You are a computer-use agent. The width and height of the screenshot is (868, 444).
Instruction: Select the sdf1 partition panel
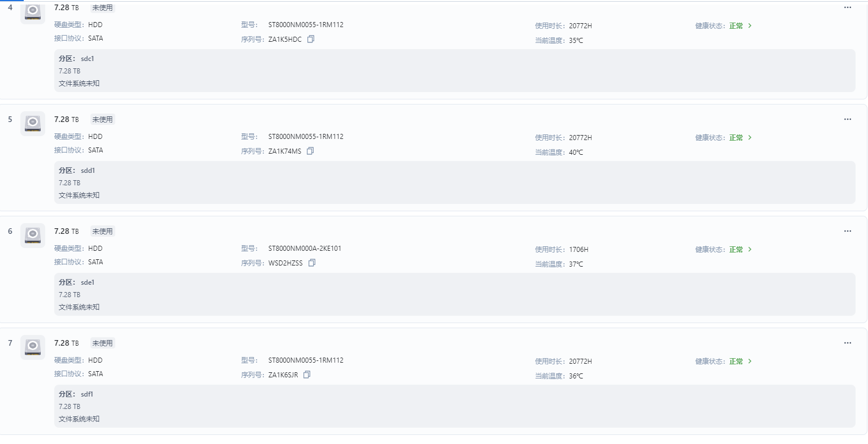coord(455,406)
